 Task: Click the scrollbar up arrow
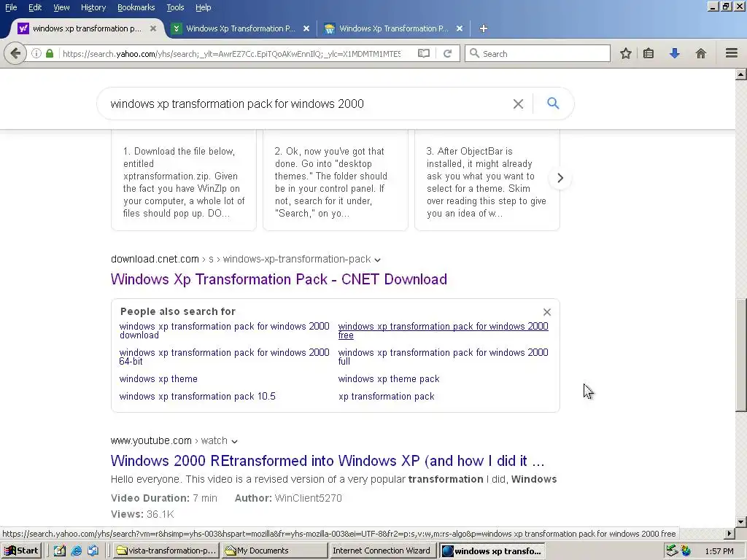740,74
